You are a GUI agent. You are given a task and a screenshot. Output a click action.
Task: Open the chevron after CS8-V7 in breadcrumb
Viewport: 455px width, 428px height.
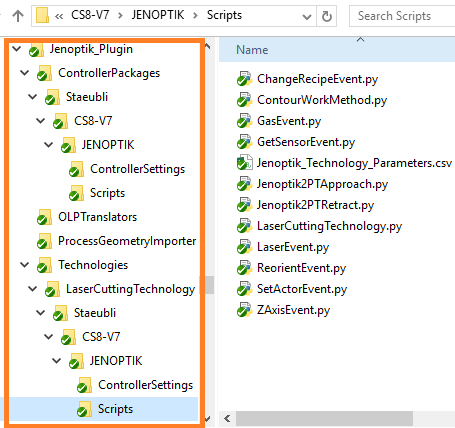(120, 16)
